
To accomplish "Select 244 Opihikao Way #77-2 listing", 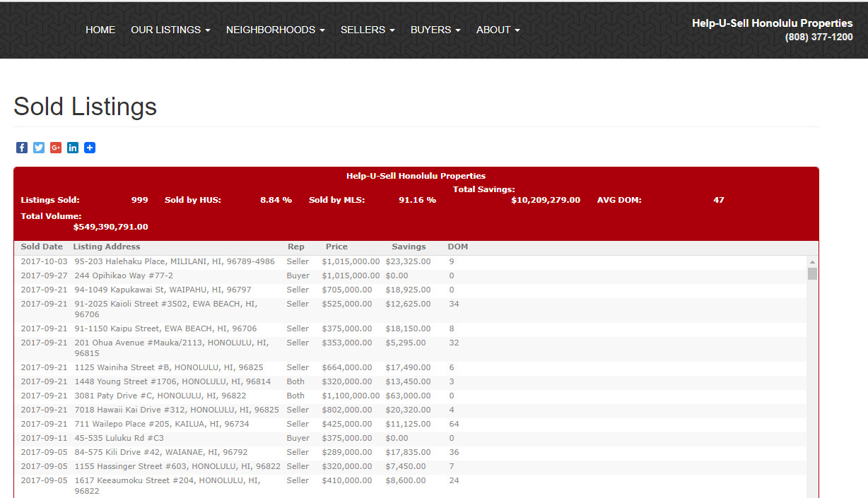I will point(124,275).
